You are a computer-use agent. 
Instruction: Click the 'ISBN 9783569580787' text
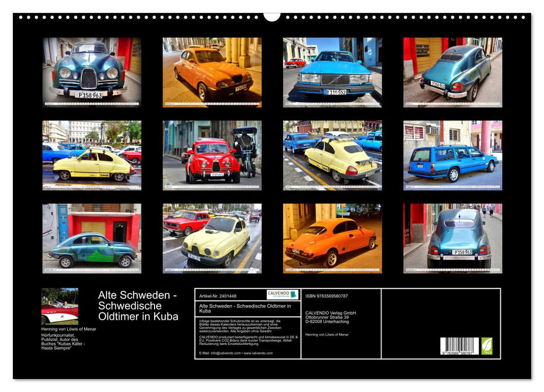[327, 296]
